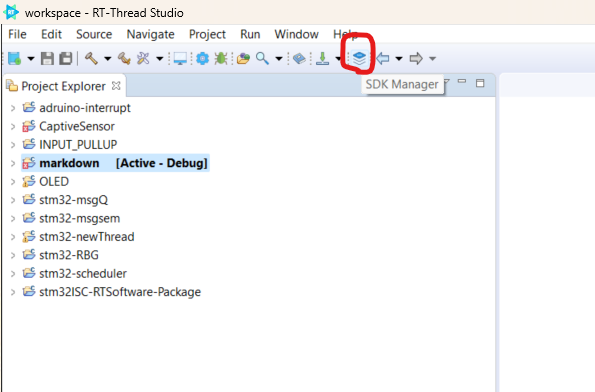
Task: Click the blue gear settings icon
Action: point(202,58)
